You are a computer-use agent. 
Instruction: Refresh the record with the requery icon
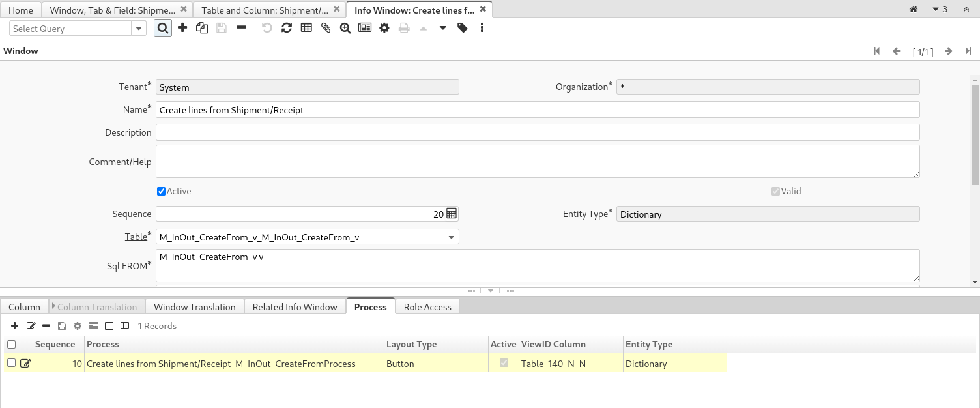pyautogui.click(x=287, y=27)
